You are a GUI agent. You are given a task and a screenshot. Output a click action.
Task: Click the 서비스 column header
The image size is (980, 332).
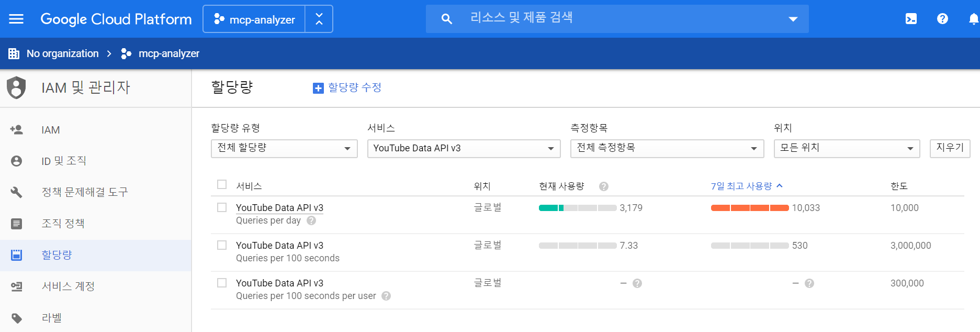[x=249, y=186]
